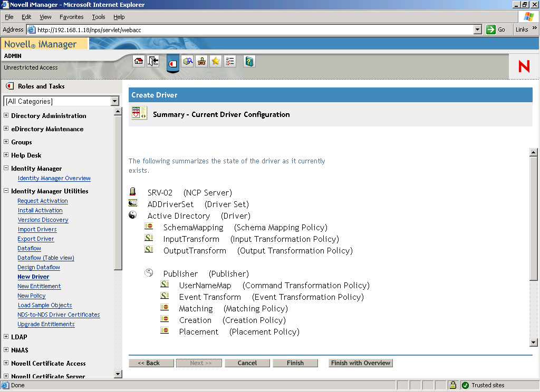Open the View Objects magnifier icon

(188, 61)
